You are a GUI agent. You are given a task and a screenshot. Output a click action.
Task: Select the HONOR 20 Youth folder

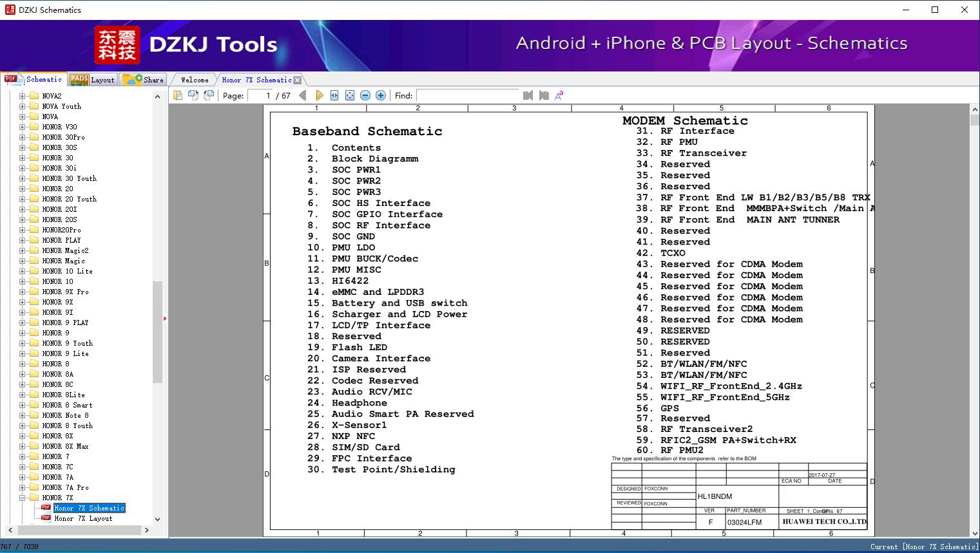tap(70, 199)
